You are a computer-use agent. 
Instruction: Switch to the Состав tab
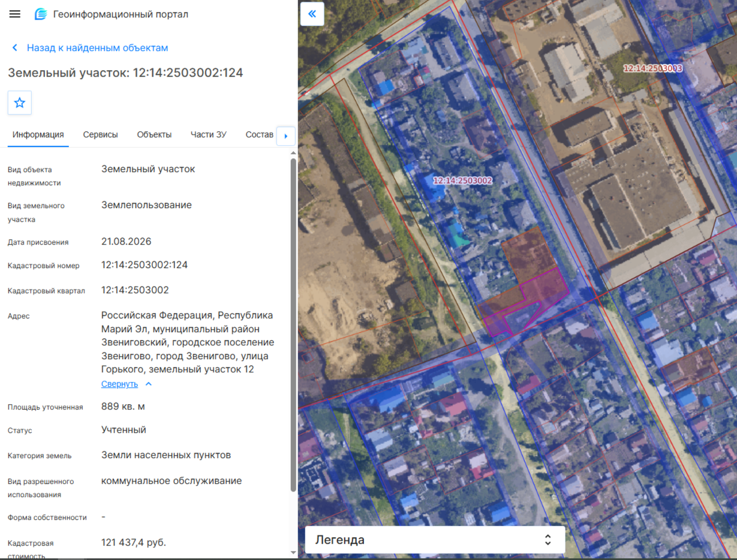coord(260,134)
